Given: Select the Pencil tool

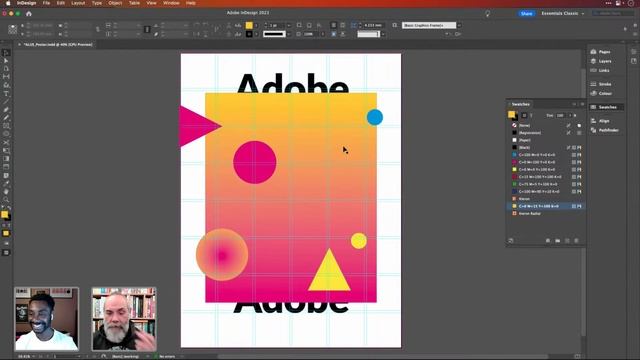Looking at the screenshot, I should (x=6, y=118).
